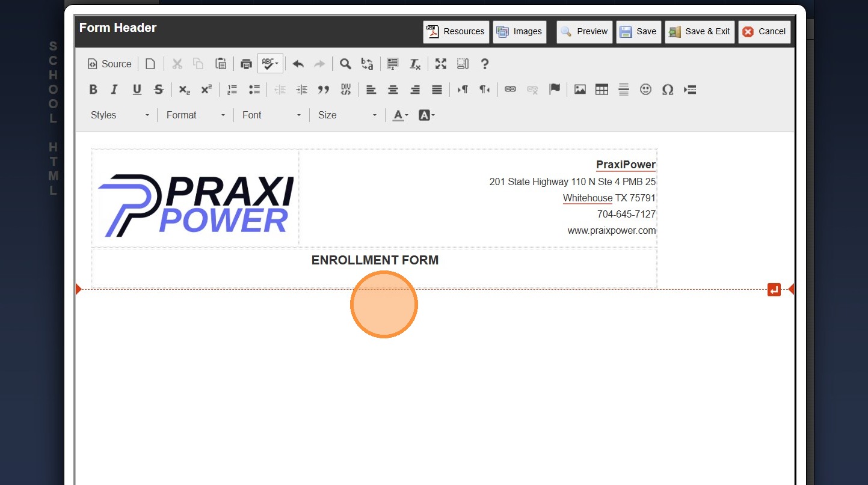Image resolution: width=868 pixels, height=485 pixels.
Task: Open the special character Omega tool
Action: coord(667,90)
